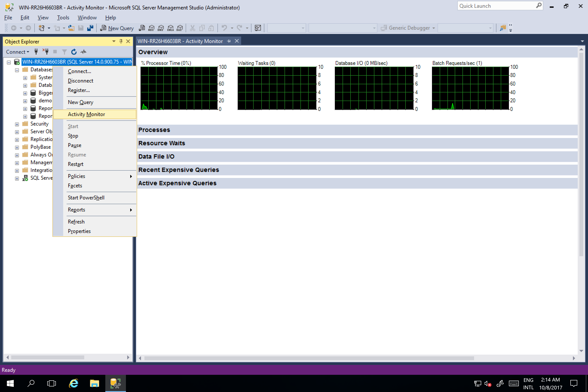Click the Navigate Backward toolbar icon
The width and height of the screenshot is (588, 392).
click(x=14, y=28)
